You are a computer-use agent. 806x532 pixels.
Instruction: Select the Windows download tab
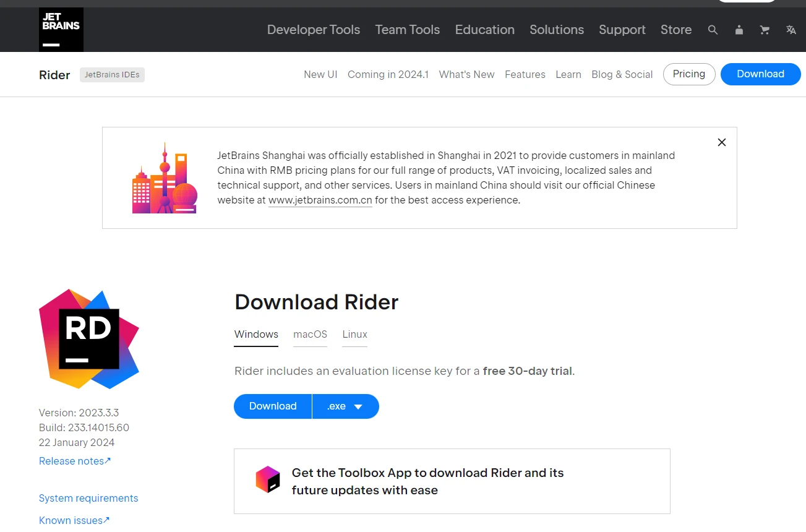pos(256,335)
